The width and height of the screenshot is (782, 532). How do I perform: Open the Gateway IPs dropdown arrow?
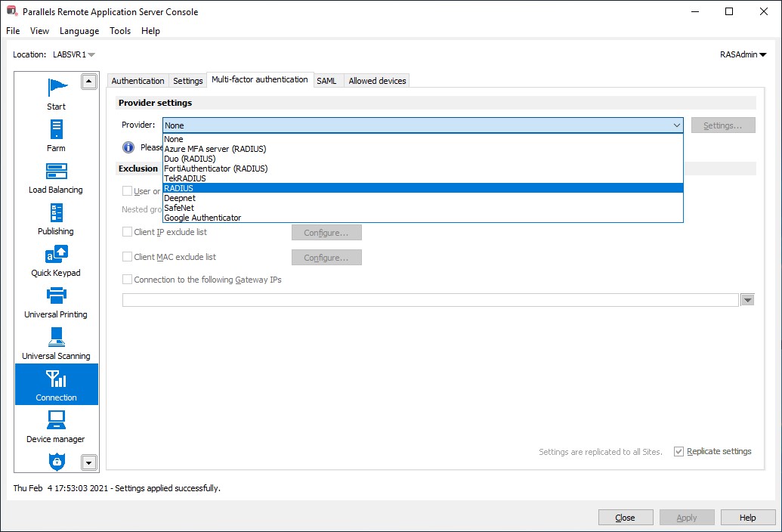pos(747,300)
